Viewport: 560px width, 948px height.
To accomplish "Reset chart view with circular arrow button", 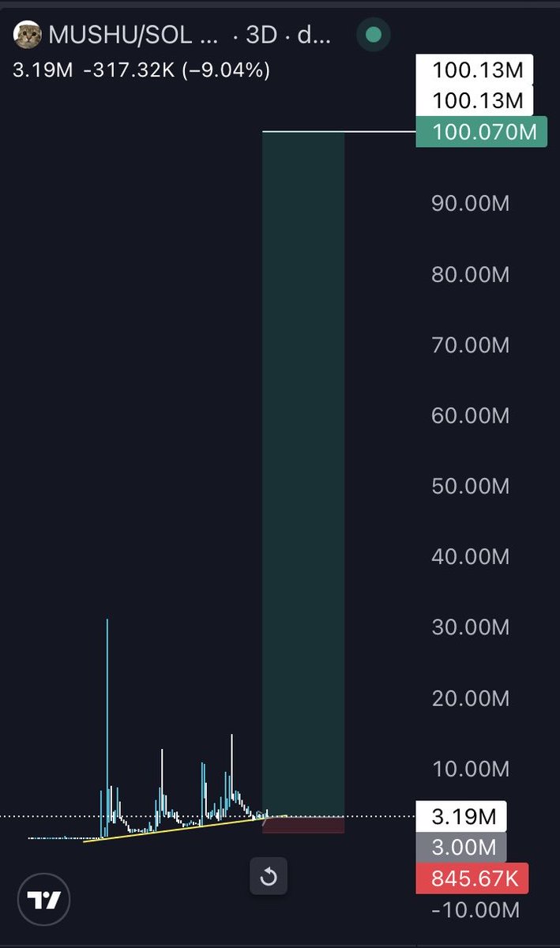I will click(269, 877).
